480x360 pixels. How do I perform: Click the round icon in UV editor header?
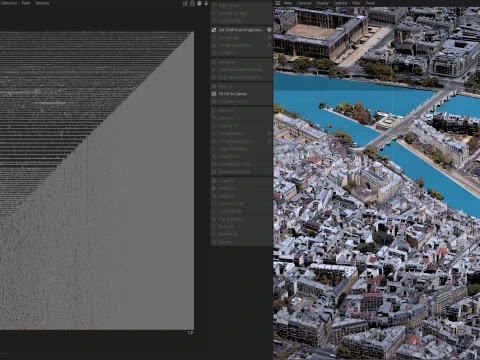click(x=199, y=3)
